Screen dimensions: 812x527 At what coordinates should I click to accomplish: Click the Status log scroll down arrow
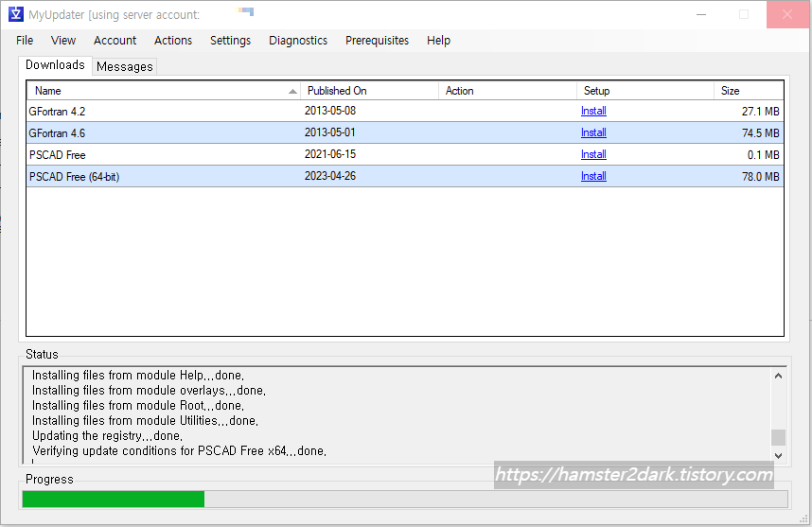point(778,455)
